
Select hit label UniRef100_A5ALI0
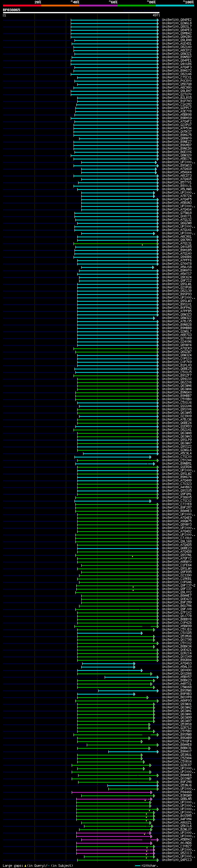point(177,667)
